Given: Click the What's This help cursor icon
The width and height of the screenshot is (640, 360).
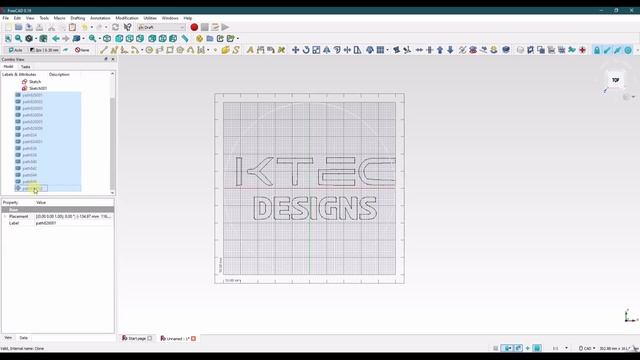Looking at the screenshot, I should pyautogui.click(x=128, y=27).
